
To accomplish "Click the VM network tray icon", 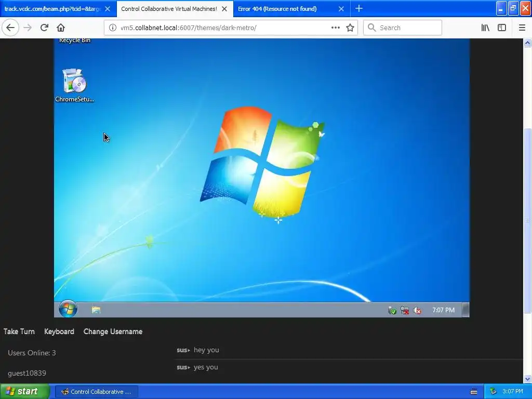I will coord(404,310).
